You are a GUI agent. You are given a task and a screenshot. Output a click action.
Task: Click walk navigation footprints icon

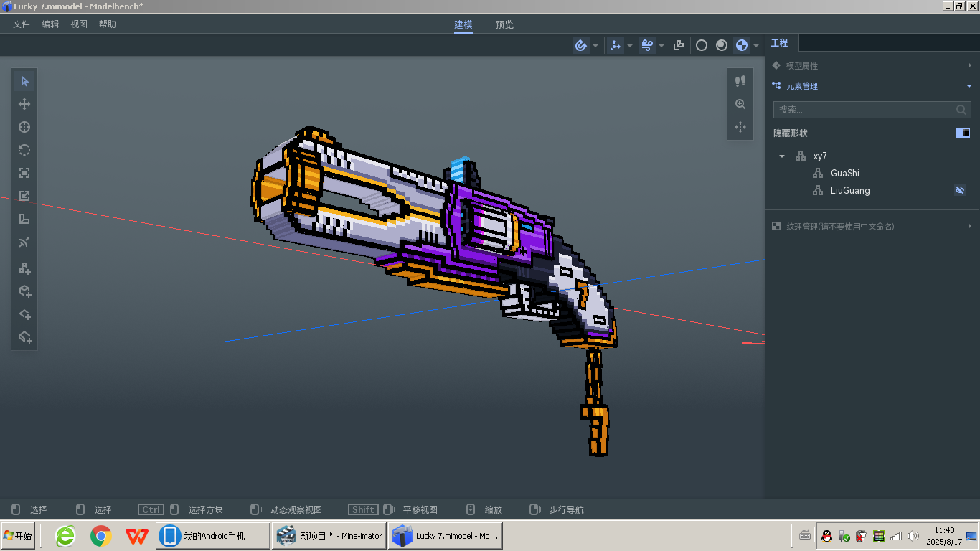[x=740, y=81]
